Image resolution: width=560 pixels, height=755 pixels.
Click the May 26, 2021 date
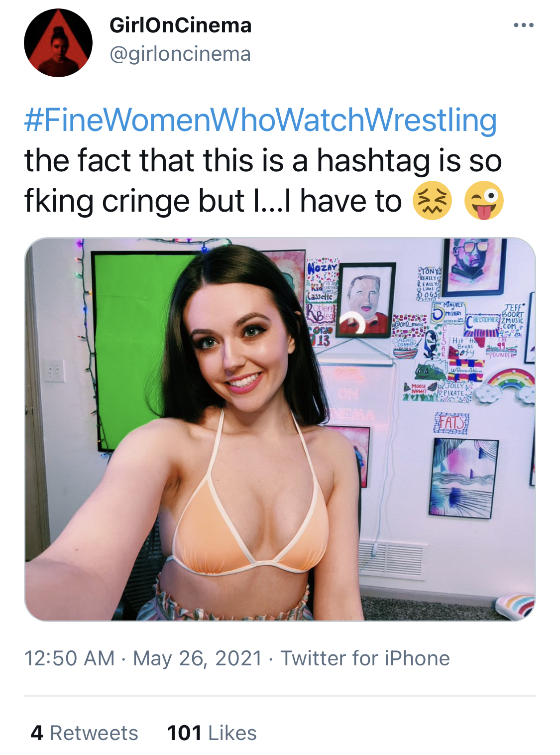point(197,658)
